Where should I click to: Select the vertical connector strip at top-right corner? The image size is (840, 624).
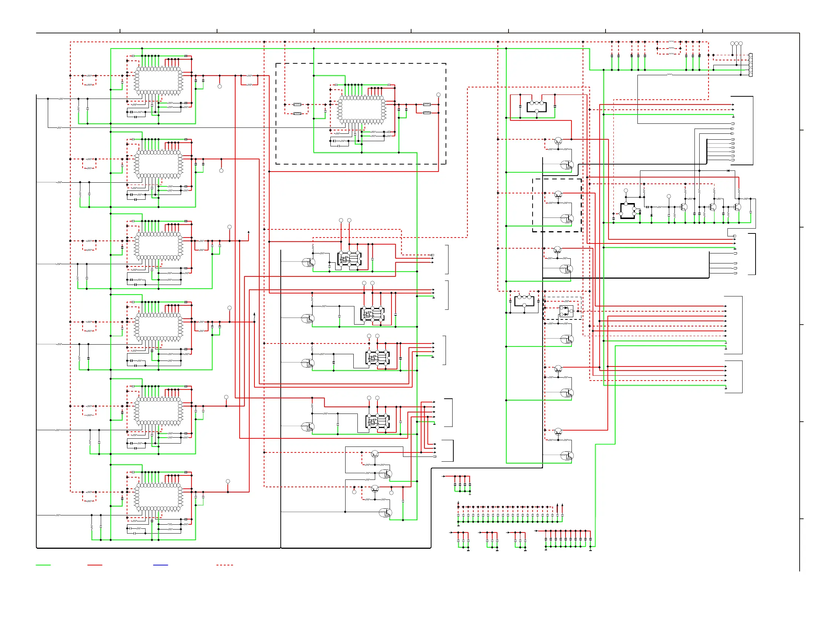tap(750, 65)
